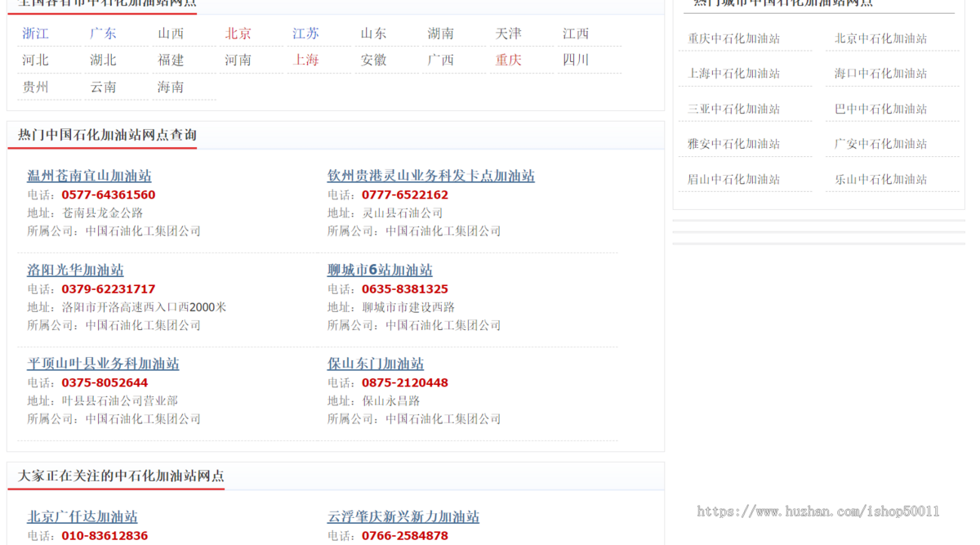The width and height of the screenshot is (980, 545).
Task: Open 云浮肇庆新兴新力加油站 station page
Action: point(403,516)
